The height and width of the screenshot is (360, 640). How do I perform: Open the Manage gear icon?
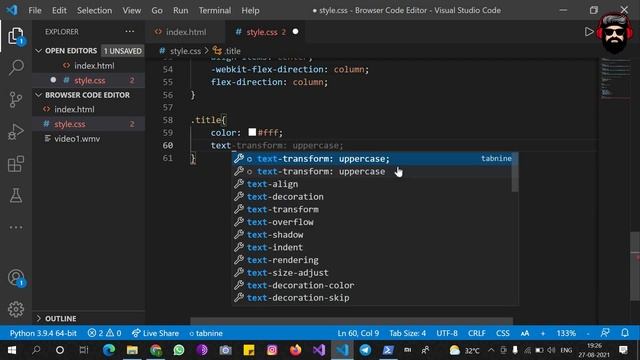[16, 309]
